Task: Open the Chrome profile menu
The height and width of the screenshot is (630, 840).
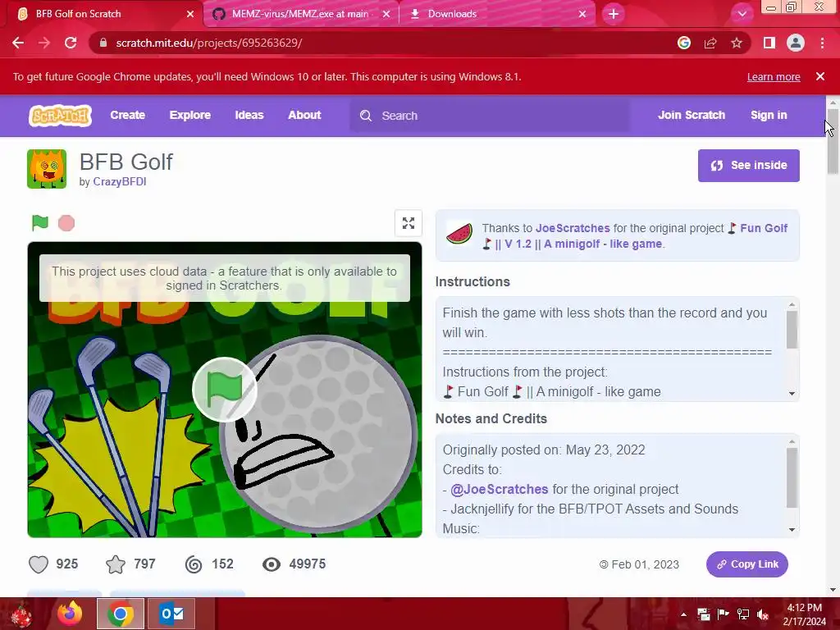Action: point(796,43)
